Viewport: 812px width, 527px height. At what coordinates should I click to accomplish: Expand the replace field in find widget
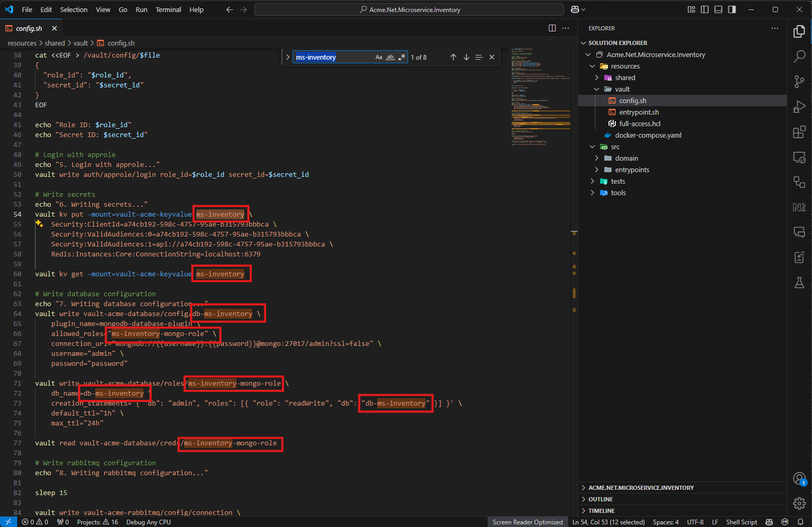click(x=287, y=57)
